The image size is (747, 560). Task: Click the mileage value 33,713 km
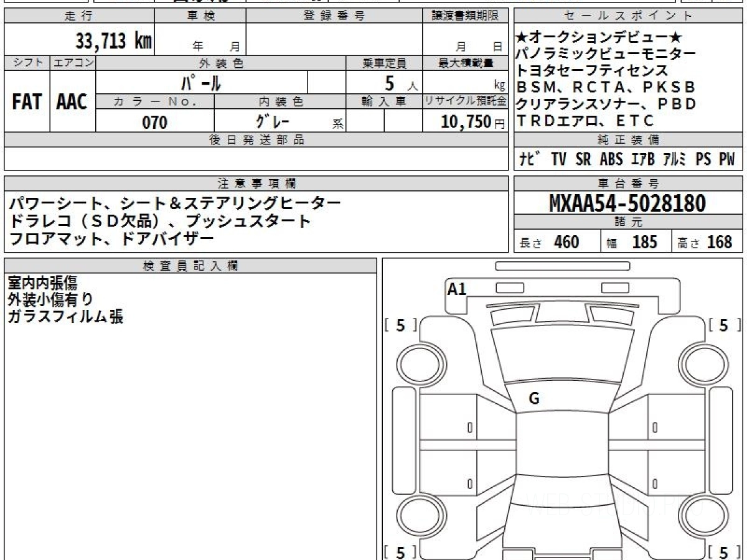click(x=114, y=41)
